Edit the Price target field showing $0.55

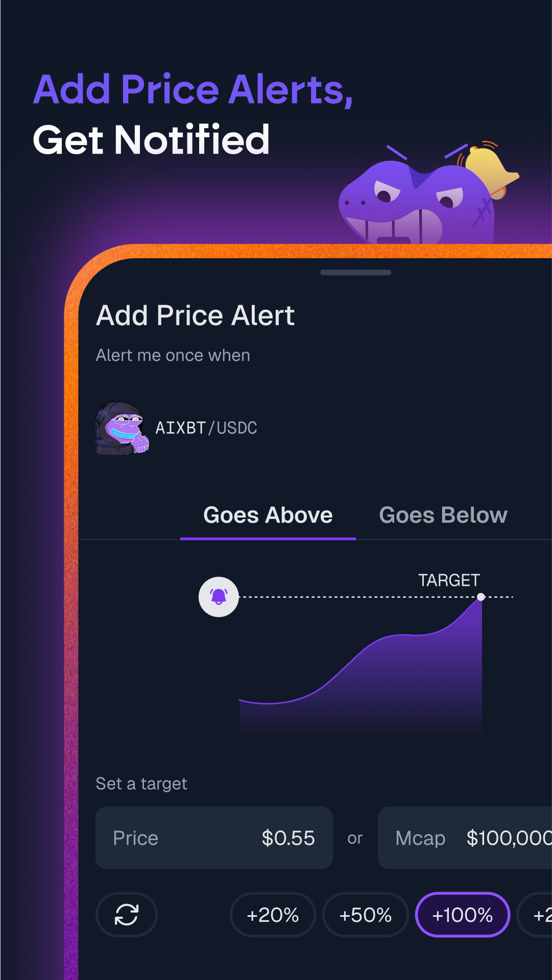[x=214, y=838]
